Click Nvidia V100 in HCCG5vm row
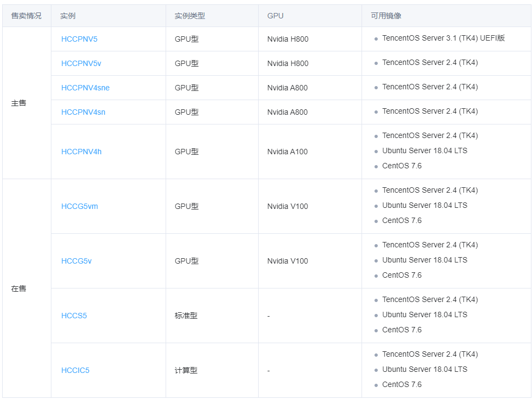Image resolution: width=532 pixels, height=400 pixels. coord(287,206)
